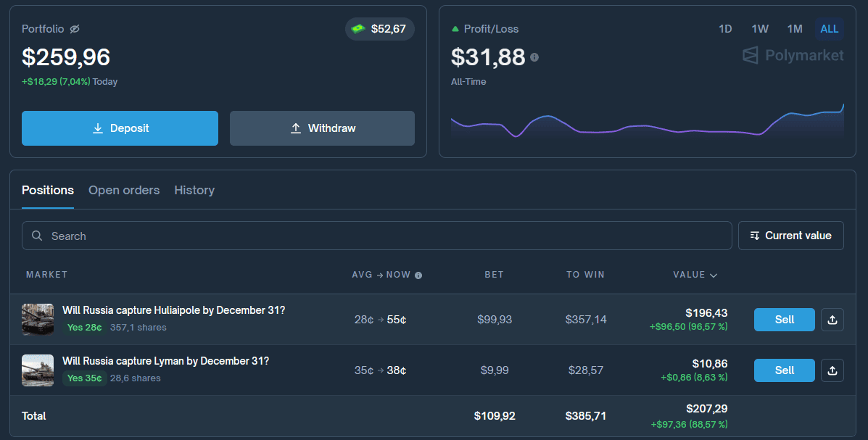868x440 pixels.
Task: Click the Withdraw button
Action: click(x=322, y=128)
